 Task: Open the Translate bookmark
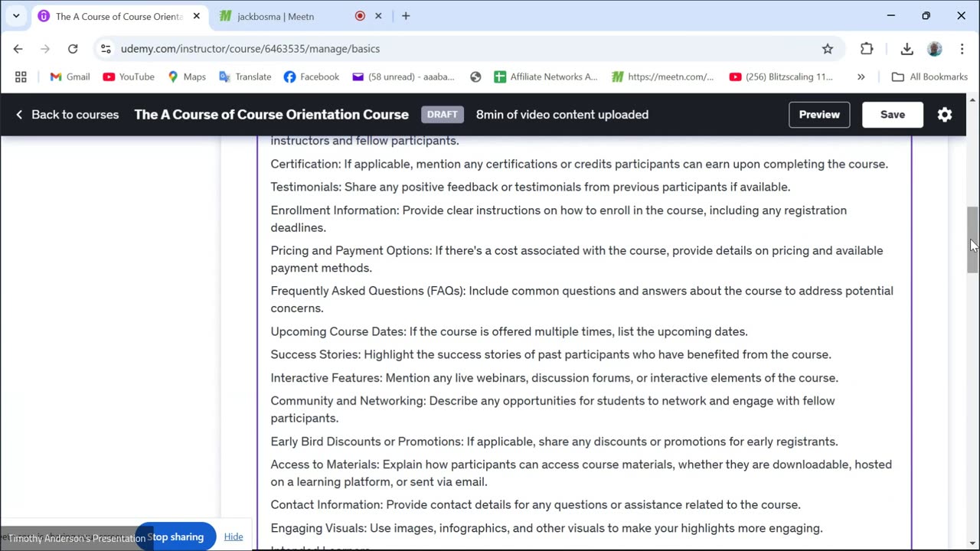245,77
